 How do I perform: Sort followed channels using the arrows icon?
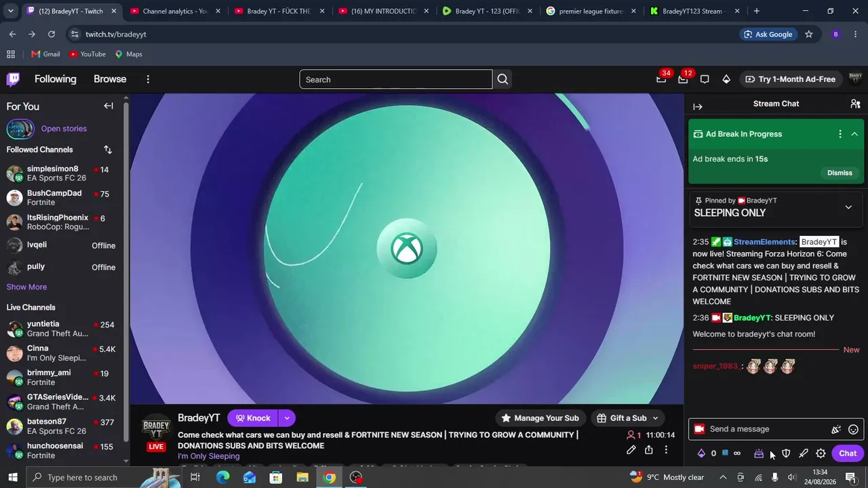pyautogui.click(x=108, y=150)
